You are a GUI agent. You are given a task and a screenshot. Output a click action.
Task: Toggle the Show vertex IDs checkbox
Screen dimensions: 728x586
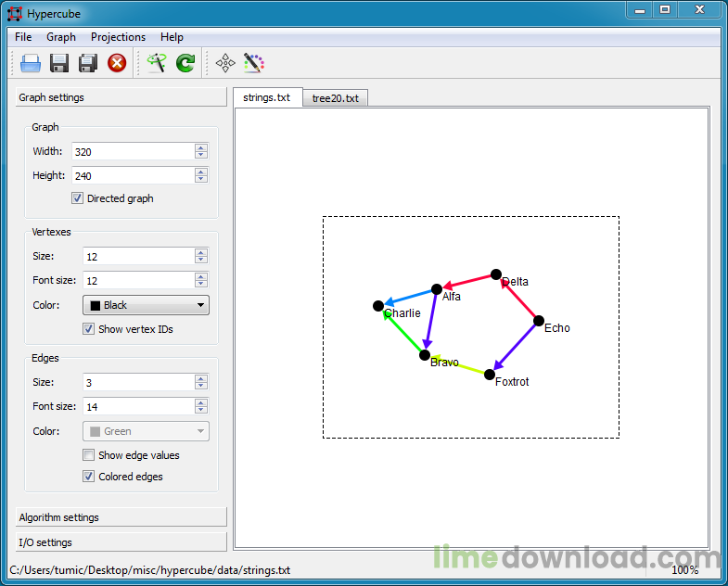coord(89,329)
